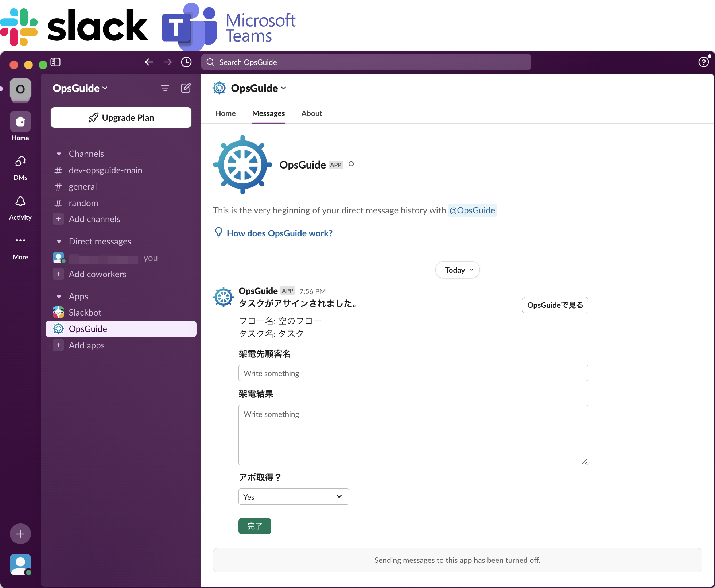The width and height of the screenshot is (715, 588).
Task: Go forward with the right arrow
Action: tap(168, 62)
